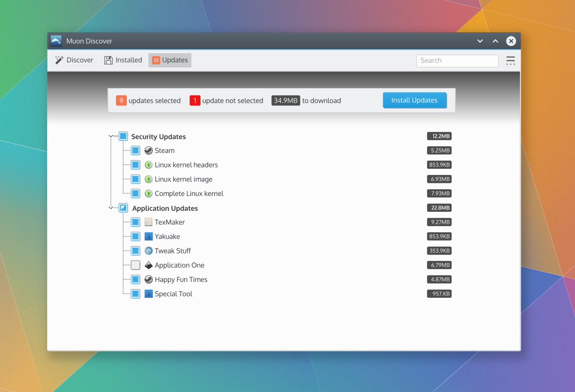This screenshot has width=575, height=392.
Task: Select the Updates tab
Action: pyautogui.click(x=170, y=60)
